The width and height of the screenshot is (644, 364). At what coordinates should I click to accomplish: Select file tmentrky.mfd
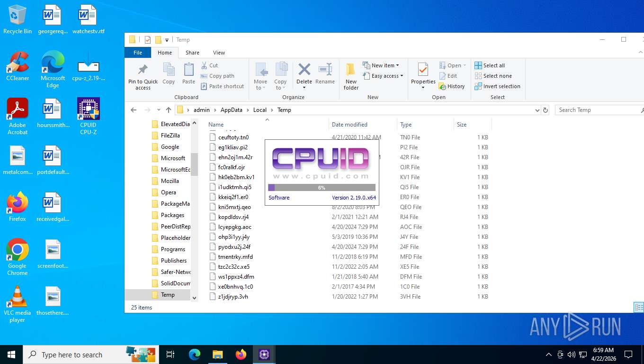click(x=235, y=257)
